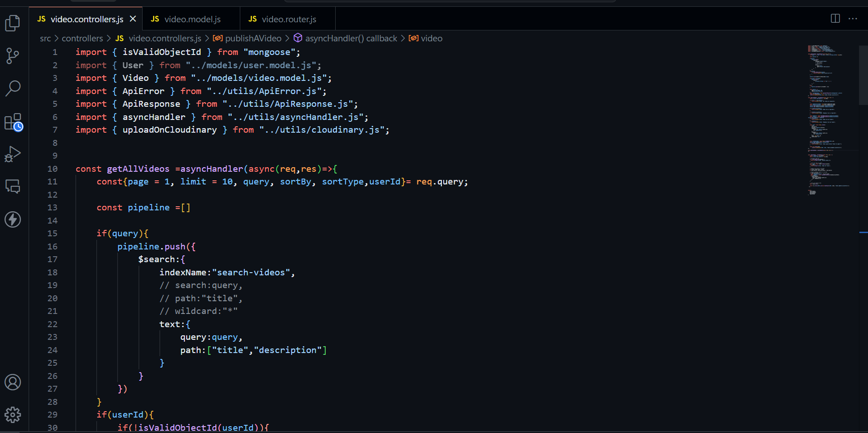This screenshot has height=433, width=868.
Task: Click the commented wildcard line
Action: (198, 311)
